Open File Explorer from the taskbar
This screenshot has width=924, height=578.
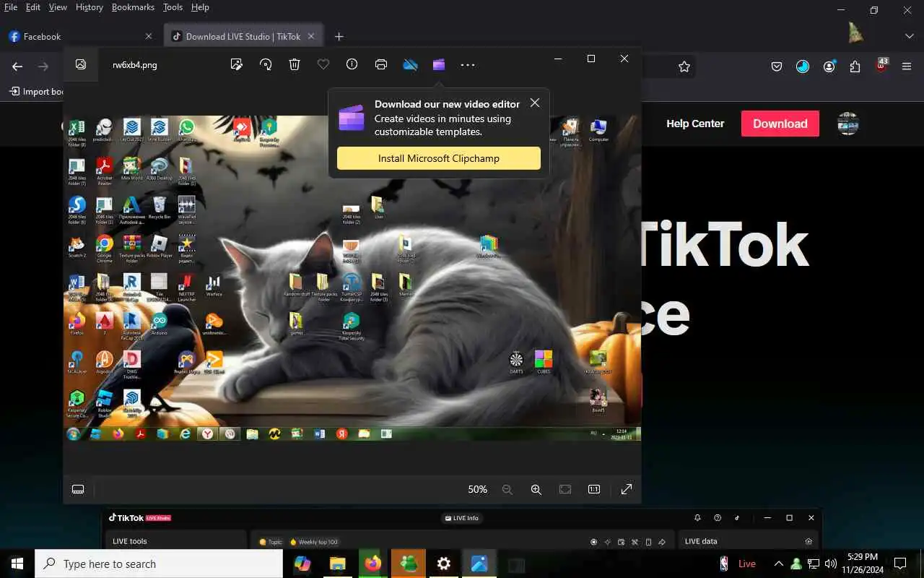(338, 564)
